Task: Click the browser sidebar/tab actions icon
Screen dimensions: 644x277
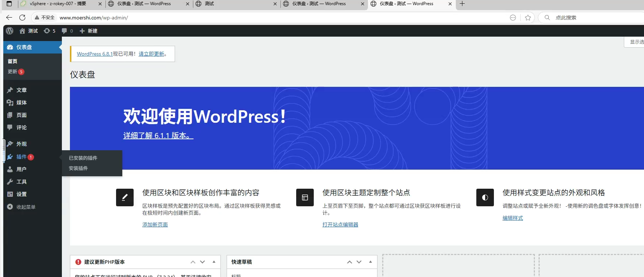Action: 9,4
